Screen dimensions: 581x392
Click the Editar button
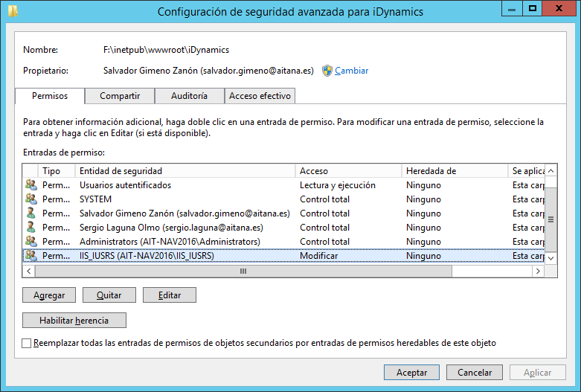(170, 295)
